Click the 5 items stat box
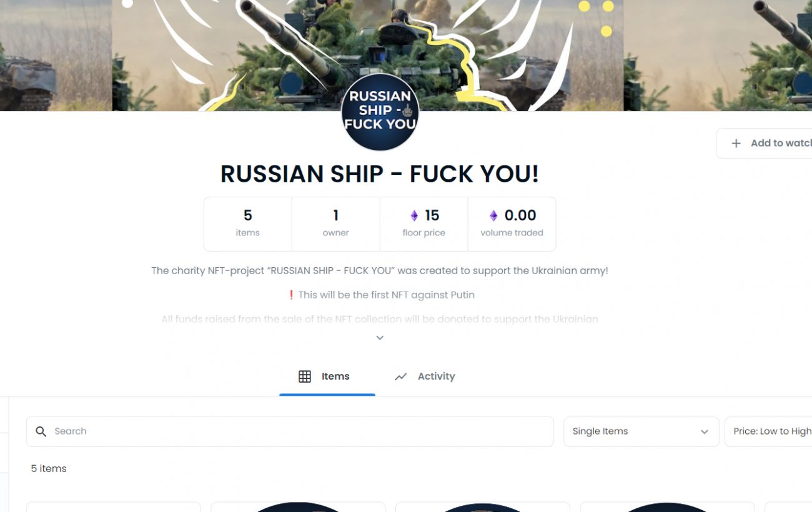Image resolution: width=812 pixels, height=512 pixels. tap(248, 224)
